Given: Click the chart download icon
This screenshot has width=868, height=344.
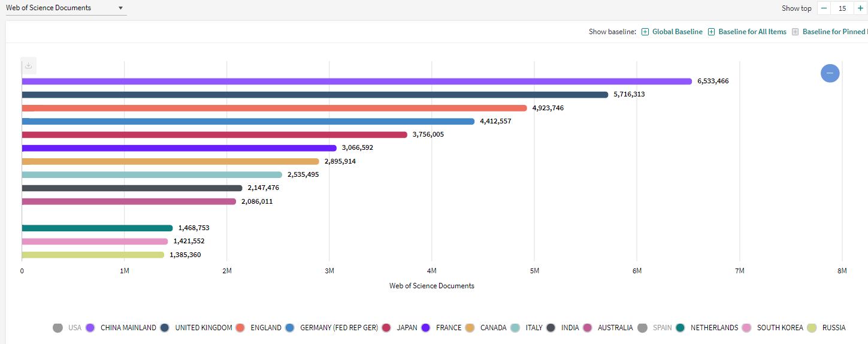Looking at the screenshot, I should click(28, 65).
